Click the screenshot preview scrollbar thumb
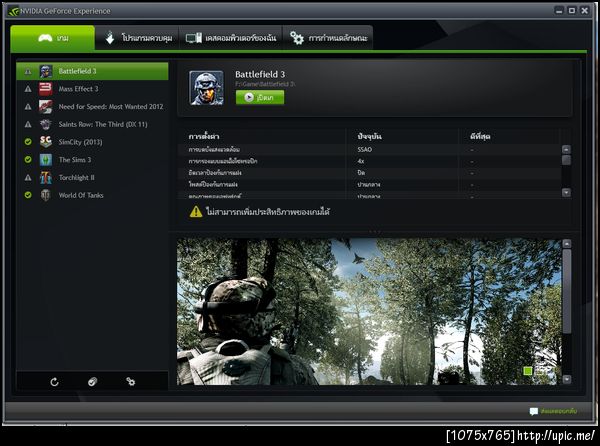Viewport: 600px width, 446px height. point(567,291)
